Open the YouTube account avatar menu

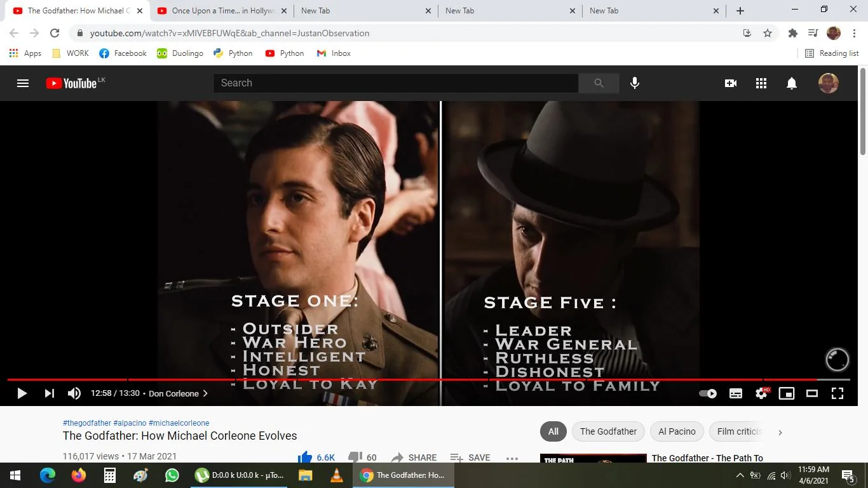coord(829,83)
